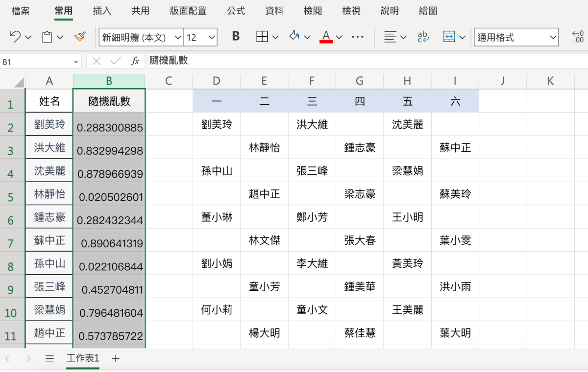Image resolution: width=588 pixels, height=372 pixels.
Task: Open the all sheets list button
Action: click(49, 358)
